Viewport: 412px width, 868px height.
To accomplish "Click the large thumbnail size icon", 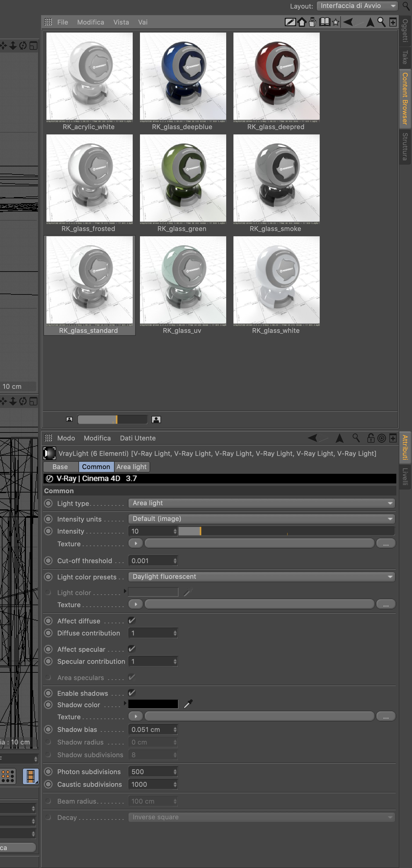I will (156, 420).
